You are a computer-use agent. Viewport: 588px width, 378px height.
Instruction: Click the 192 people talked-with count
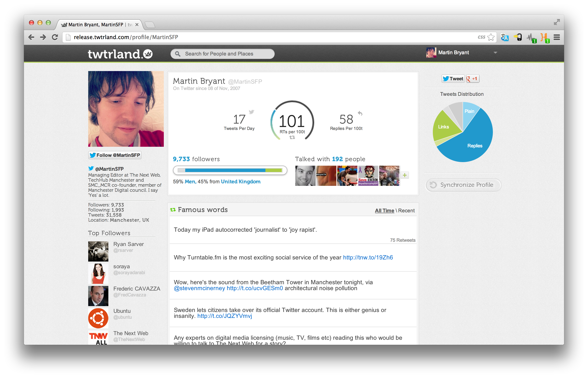point(337,159)
